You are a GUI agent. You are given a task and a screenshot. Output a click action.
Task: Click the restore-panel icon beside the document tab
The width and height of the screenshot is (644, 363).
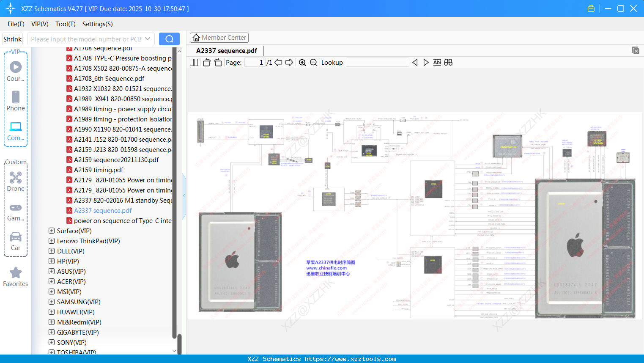click(x=635, y=50)
